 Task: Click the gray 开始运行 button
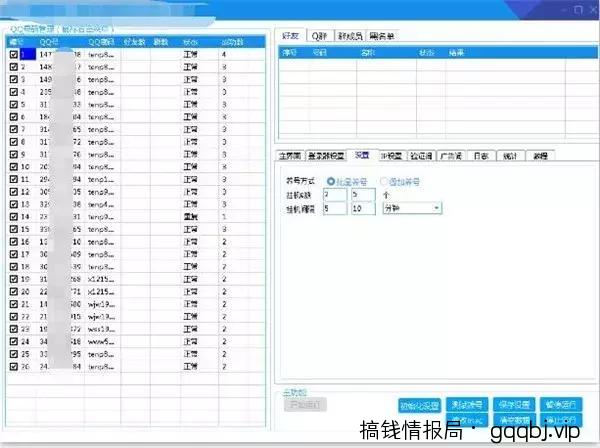[x=305, y=404]
